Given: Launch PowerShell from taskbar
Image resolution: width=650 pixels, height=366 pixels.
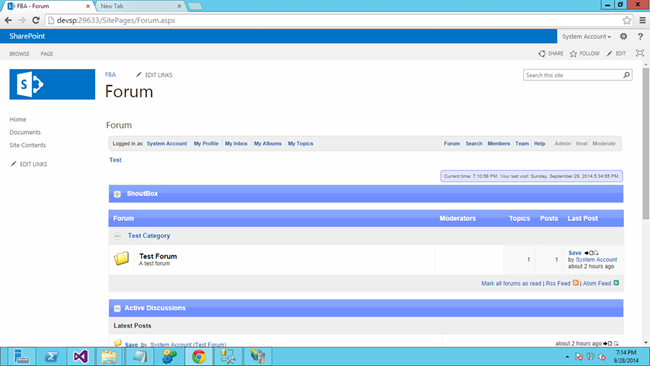Looking at the screenshot, I should coord(51,356).
